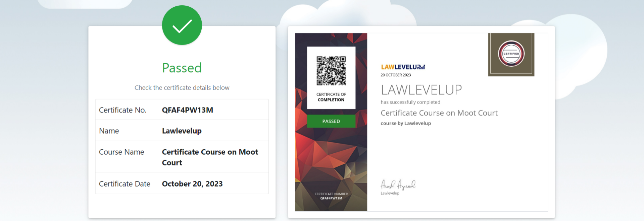The height and width of the screenshot is (221, 644).
Task: Click the Certificate of Completion text
Action: [331, 97]
